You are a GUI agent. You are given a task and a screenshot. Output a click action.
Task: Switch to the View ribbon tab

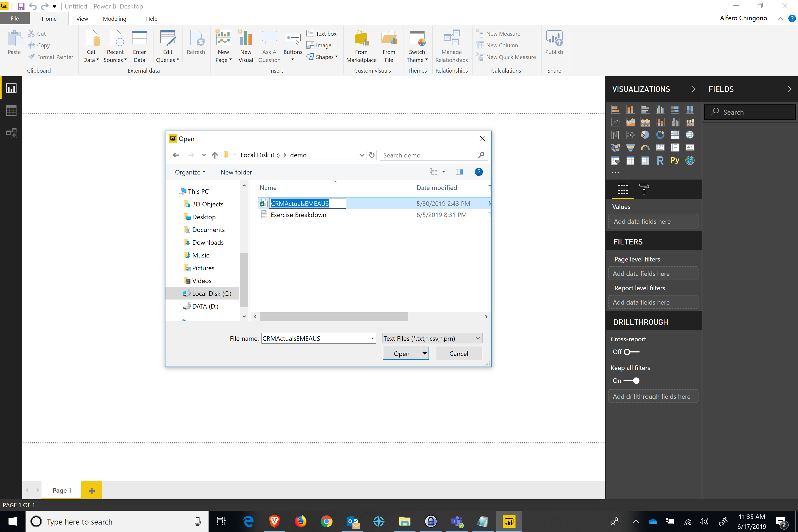(82, 19)
